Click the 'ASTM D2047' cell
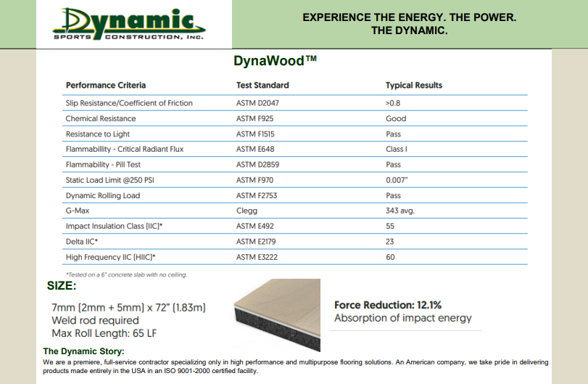This screenshot has width=588, height=384. (x=257, y=103)
